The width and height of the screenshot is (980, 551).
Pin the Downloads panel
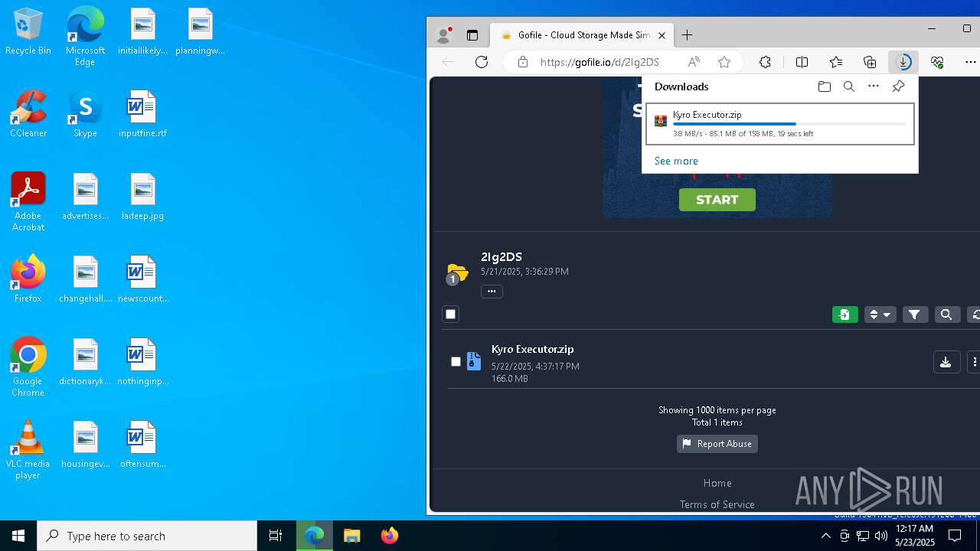point(899,86)
